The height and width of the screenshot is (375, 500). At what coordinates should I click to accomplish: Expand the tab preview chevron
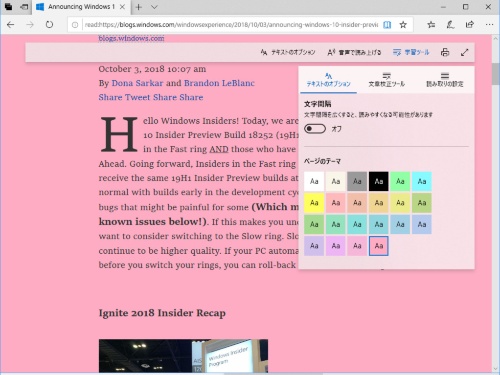pos(154,7)
